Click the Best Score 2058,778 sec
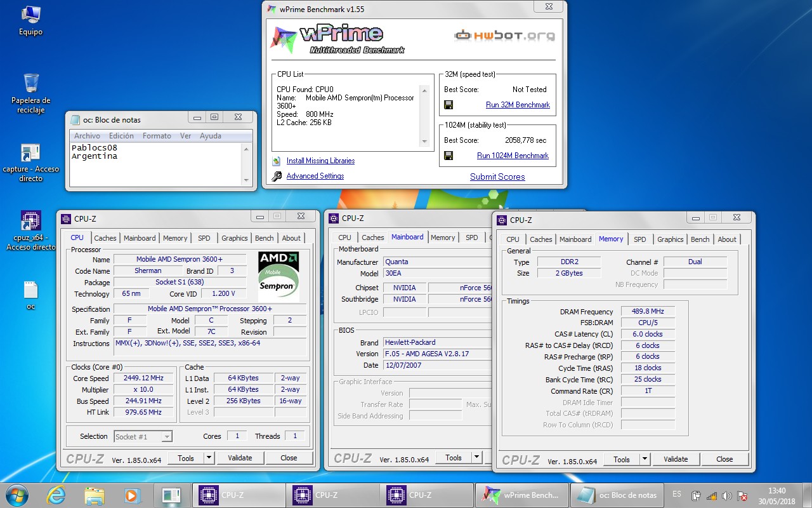Image resolution: width=812 pixels, height=508 pixels. point(526,140)
